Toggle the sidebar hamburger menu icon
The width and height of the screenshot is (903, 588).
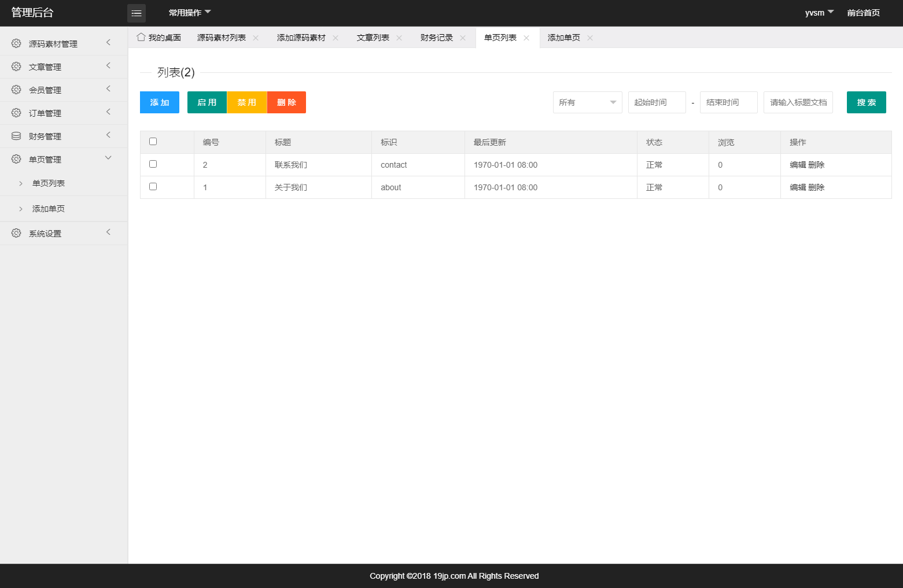(137, 13)
